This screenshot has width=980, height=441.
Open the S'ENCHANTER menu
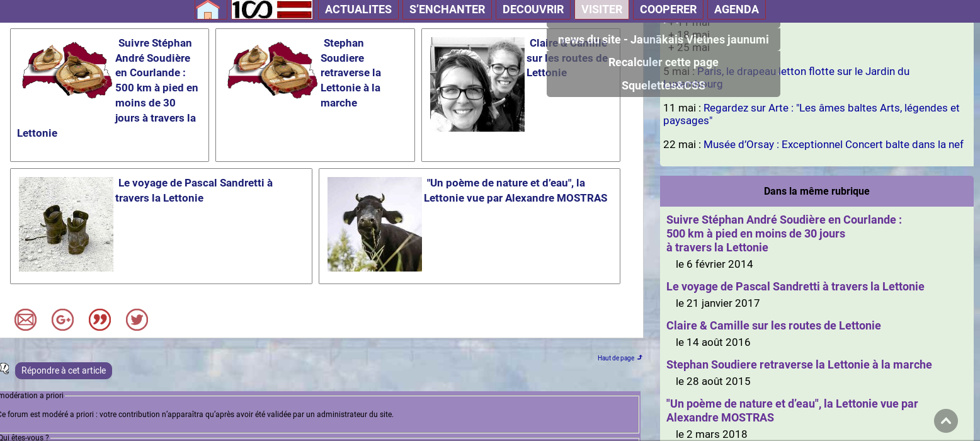tap(447, 9)
